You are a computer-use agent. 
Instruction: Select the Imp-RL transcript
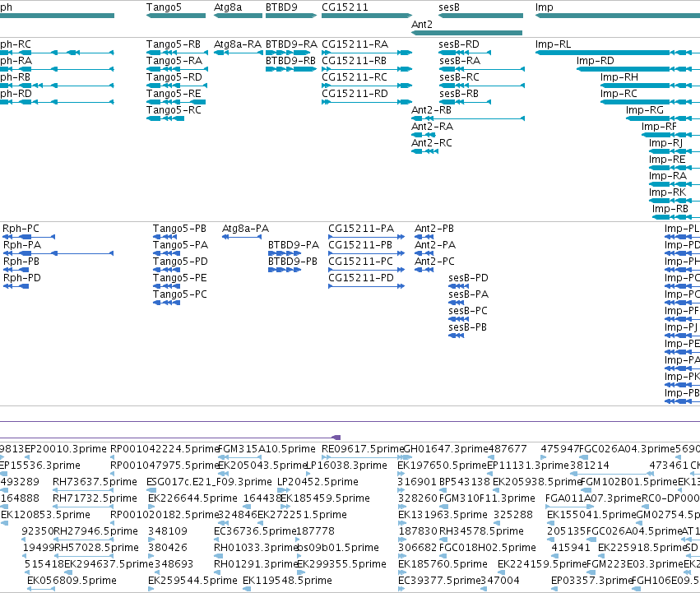click(618, 53)
